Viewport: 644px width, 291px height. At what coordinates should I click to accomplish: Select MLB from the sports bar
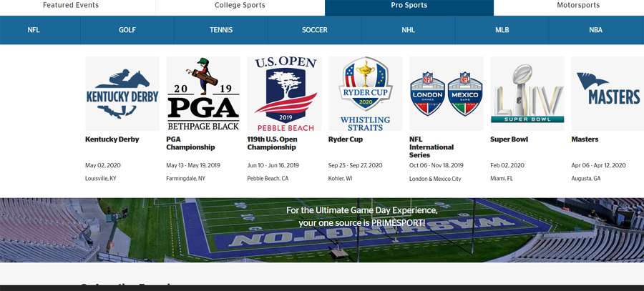pos(502,30)
